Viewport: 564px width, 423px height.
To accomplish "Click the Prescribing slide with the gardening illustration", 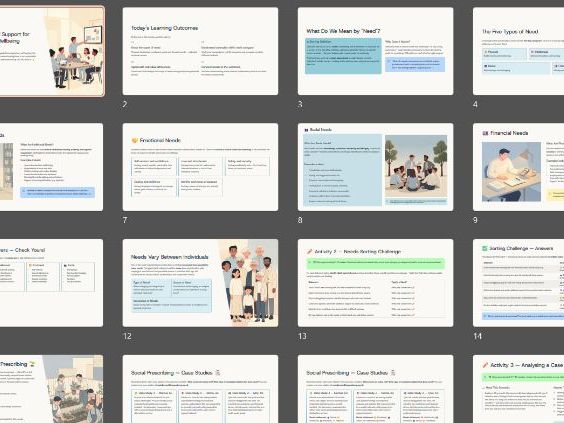I will (x=51, y=389).
